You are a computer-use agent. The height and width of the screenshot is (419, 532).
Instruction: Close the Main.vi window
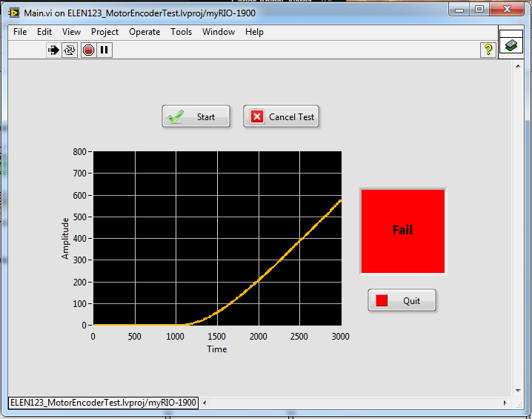507,10
